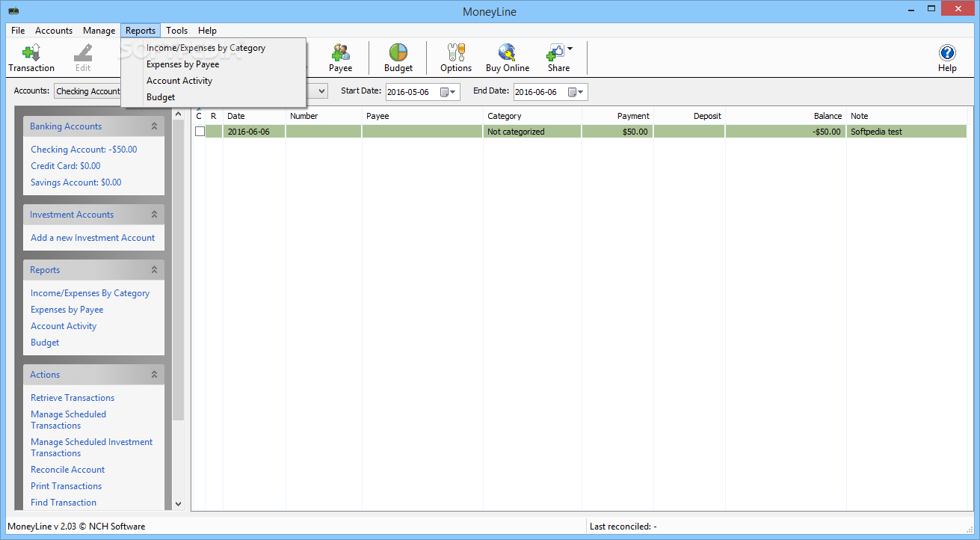Open Checking Account: -$50.00 link
Image resolution: width=980 pixels, height=540 pixels.
[x=84, y=150]
